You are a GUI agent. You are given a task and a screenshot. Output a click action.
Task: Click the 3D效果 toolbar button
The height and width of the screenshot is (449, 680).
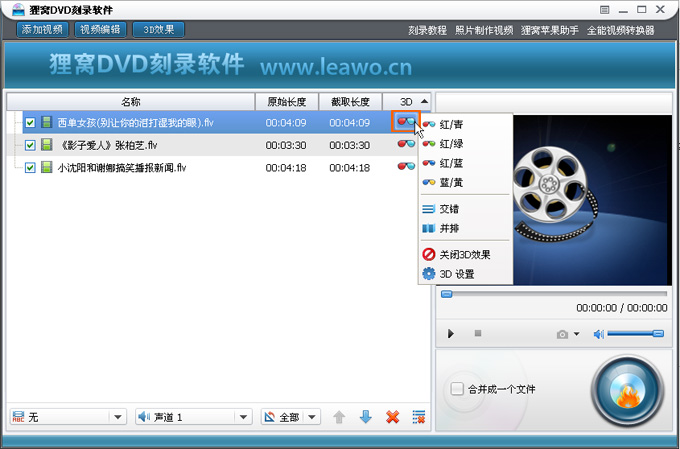click(158, 29)
